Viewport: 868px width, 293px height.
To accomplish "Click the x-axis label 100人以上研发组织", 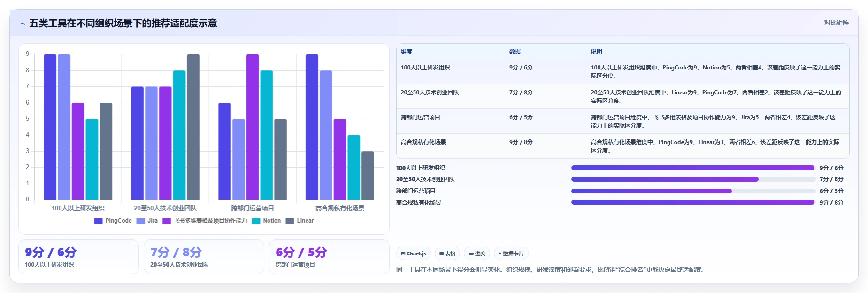I will 78,208.
